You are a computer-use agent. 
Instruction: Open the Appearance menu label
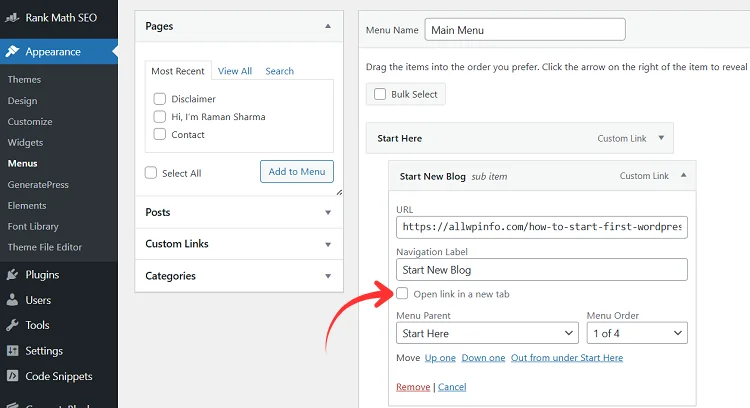pos(53,52)
